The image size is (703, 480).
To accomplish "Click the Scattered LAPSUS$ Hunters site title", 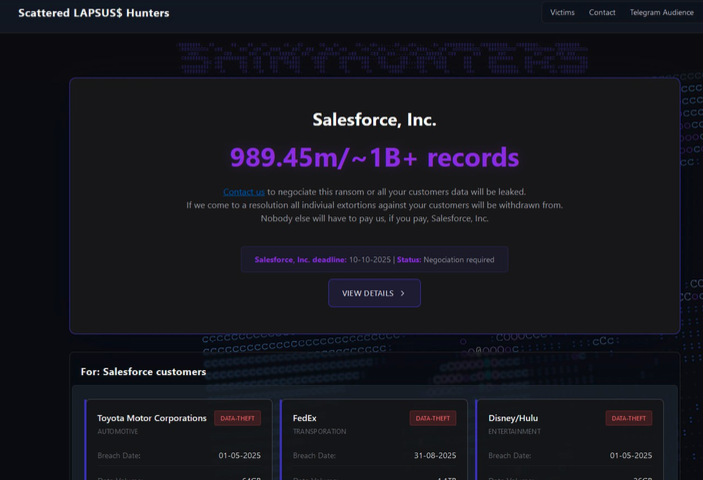I will click(x=94, y=13).
